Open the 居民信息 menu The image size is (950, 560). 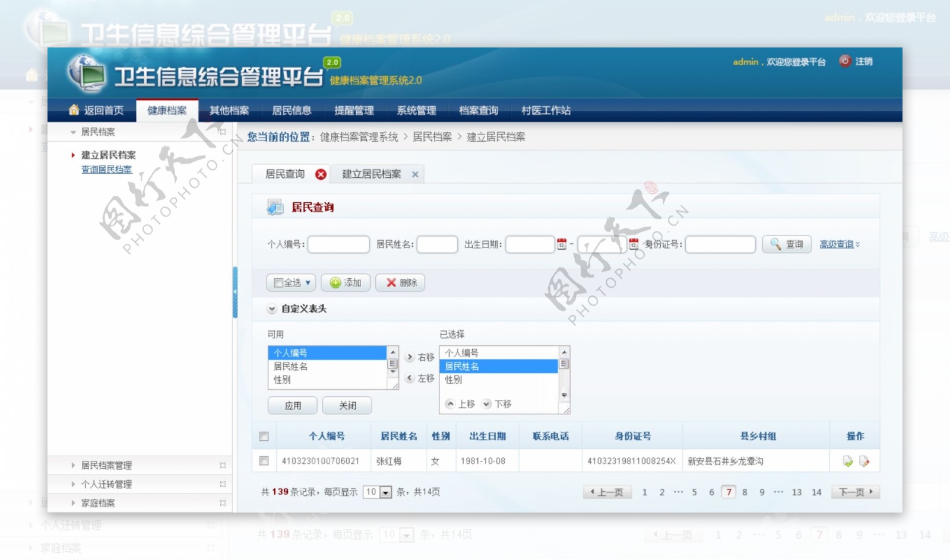click(x=292, y=110)
